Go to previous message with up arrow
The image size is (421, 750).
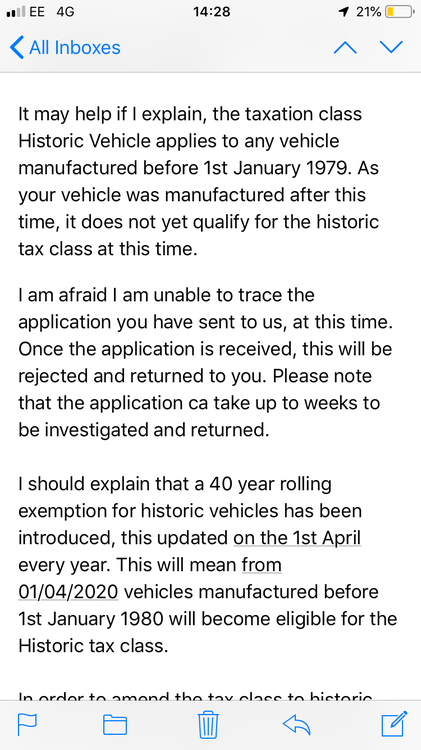pos(345,47)
